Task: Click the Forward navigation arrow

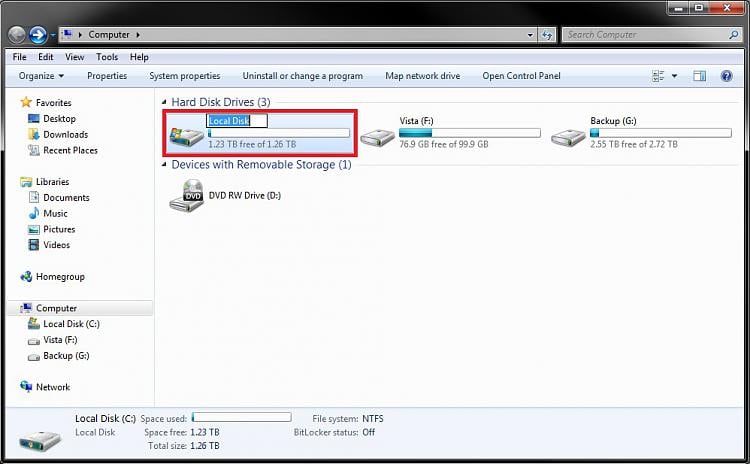Action: point(38,34)
